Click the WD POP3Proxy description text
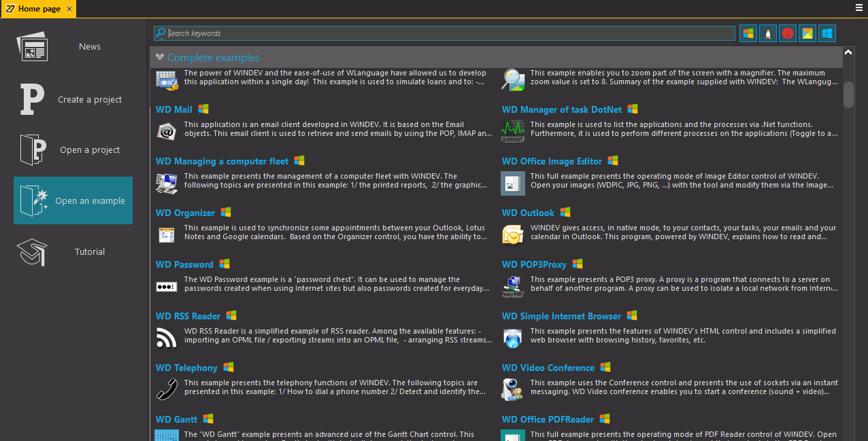 click(x=684, y=284)
